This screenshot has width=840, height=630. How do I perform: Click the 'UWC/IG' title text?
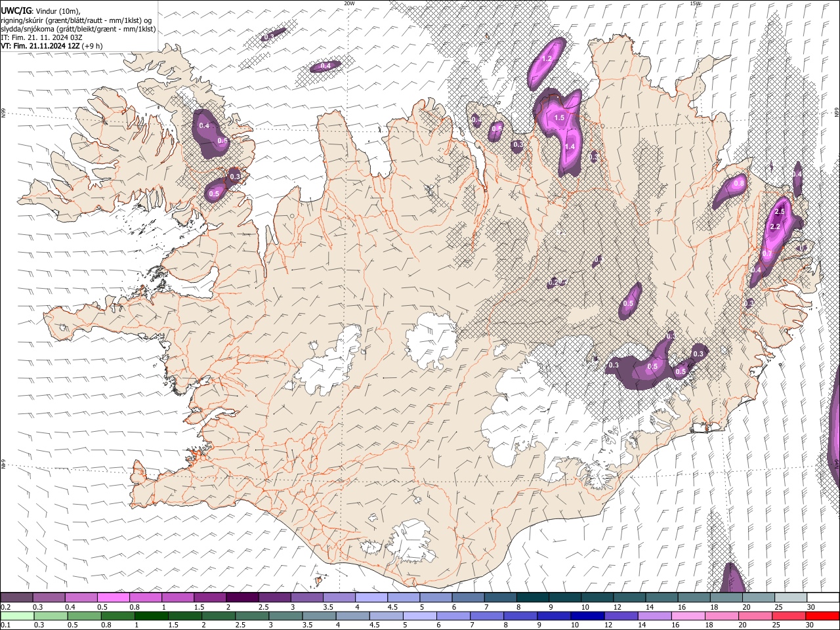16,10
